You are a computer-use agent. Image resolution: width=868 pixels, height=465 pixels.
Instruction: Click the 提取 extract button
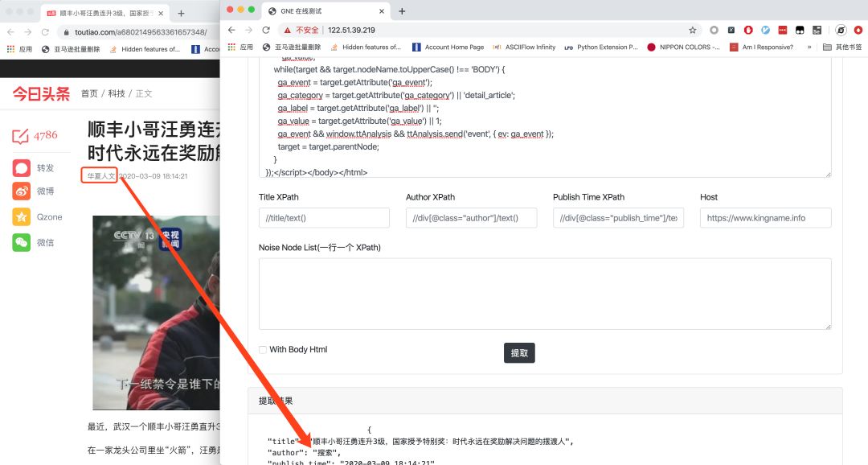click(519, 353)
